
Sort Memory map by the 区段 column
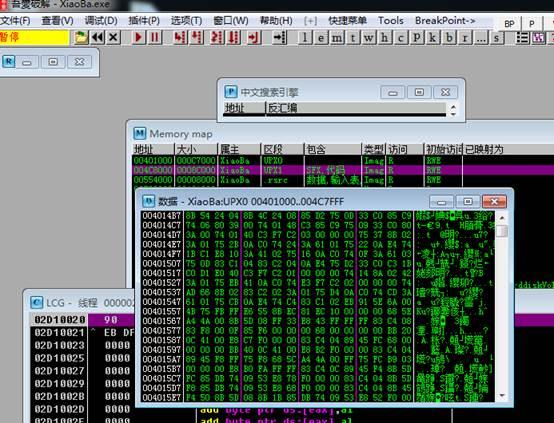point(283,149)
